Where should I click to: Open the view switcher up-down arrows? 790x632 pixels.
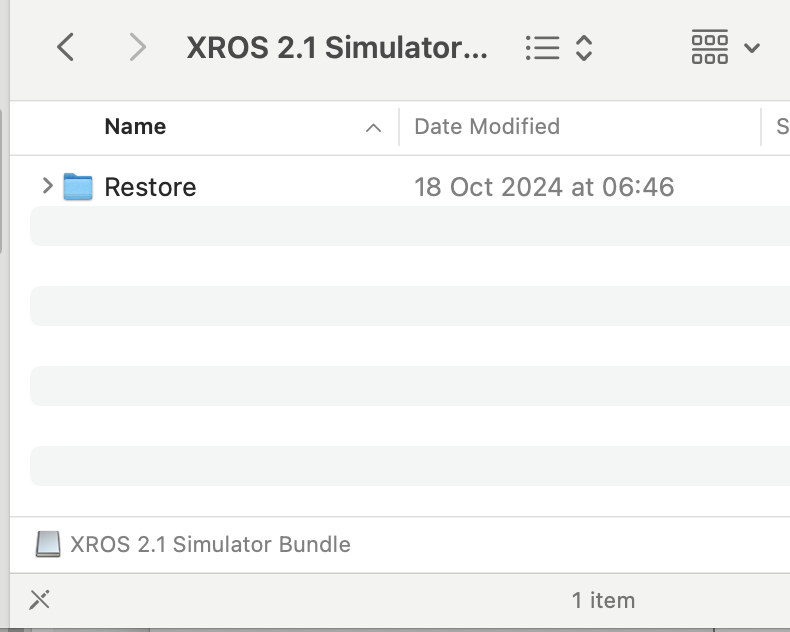[583, 48]
